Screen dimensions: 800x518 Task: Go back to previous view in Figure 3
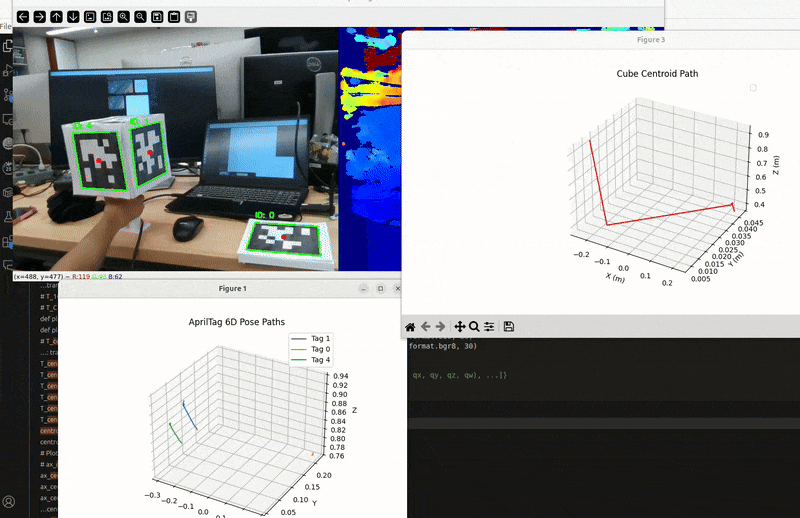[x=426, y=326]
